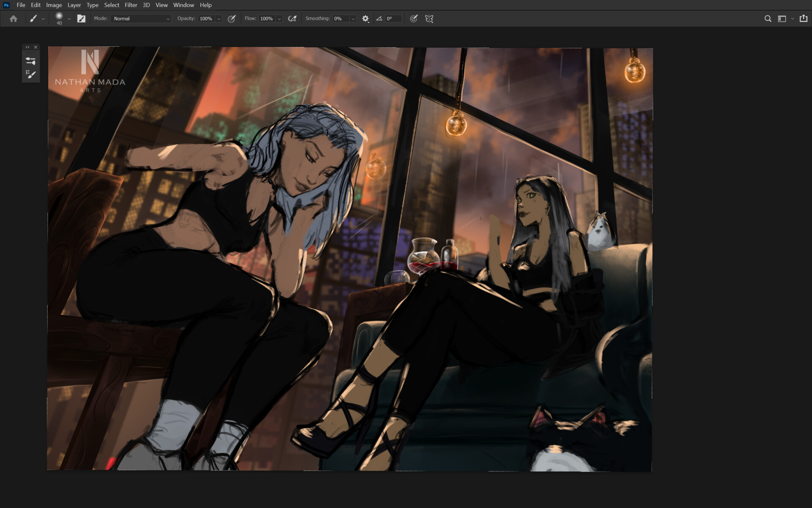Open the Brushes panel from dock

[30, 74]
